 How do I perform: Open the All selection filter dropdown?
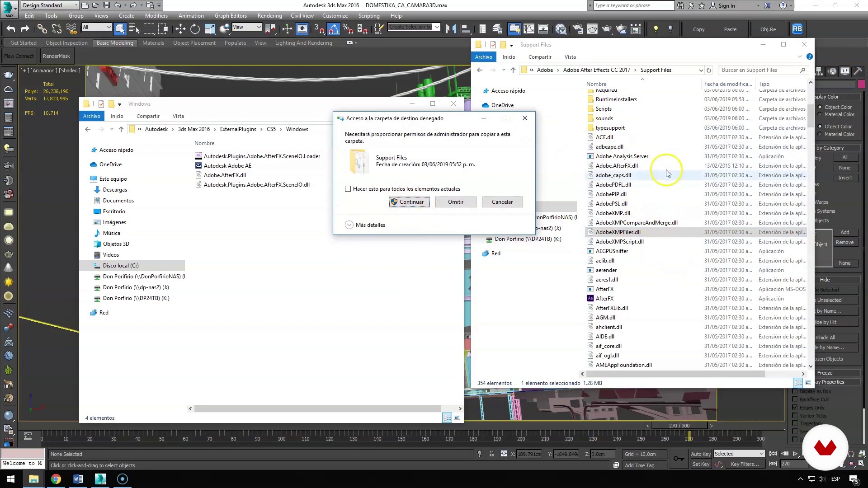[97, 27]
